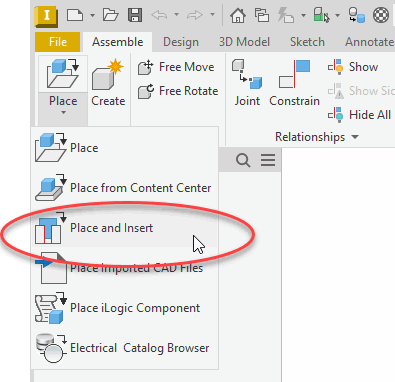Click the Joint tool in Relationships
Viewport: 395px width, 382px height.
247,83
